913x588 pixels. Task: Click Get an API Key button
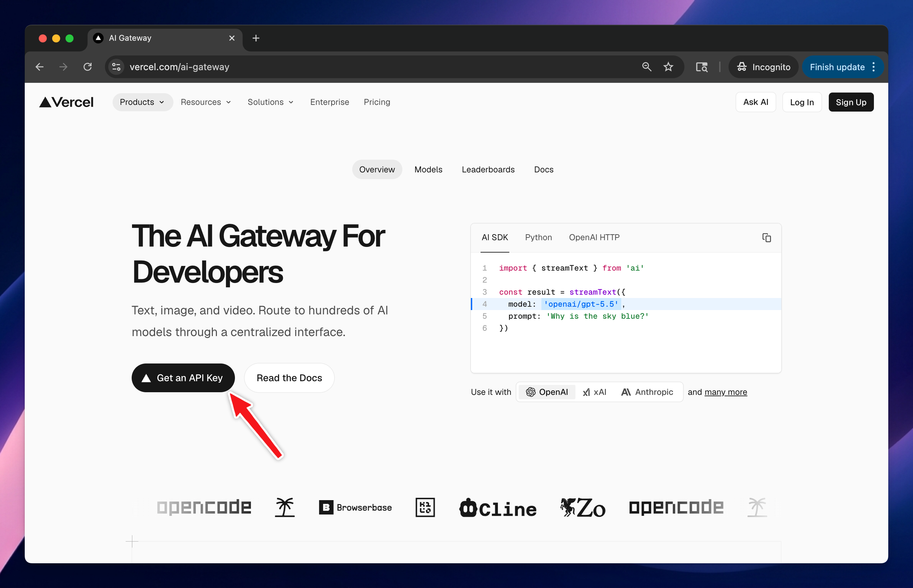pos(183,378)
